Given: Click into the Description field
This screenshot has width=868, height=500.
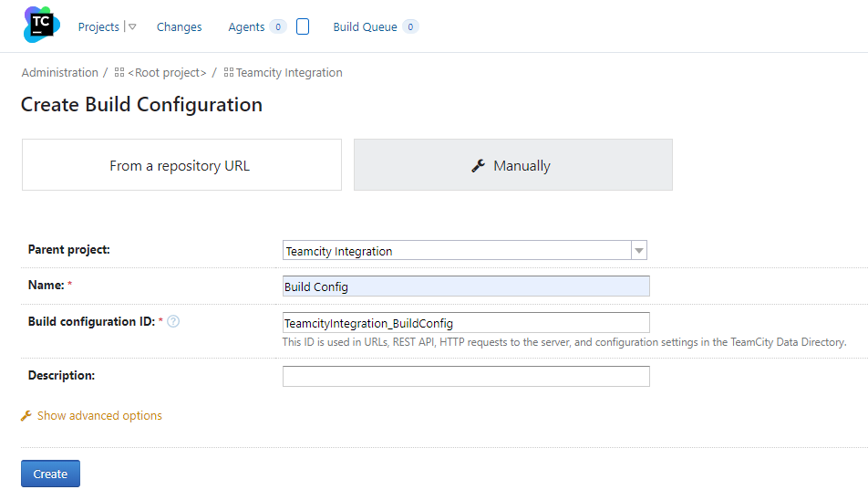Looking at the screenshot, I should 466,376.
